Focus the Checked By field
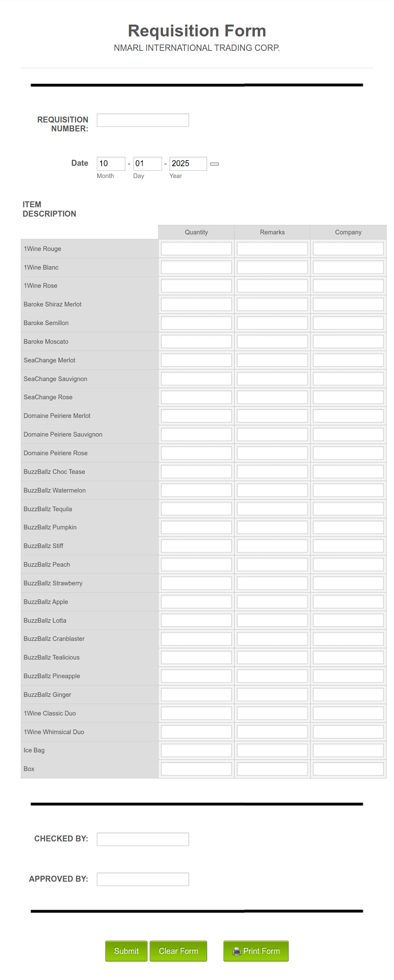394x980 pixels. [142, 839]
